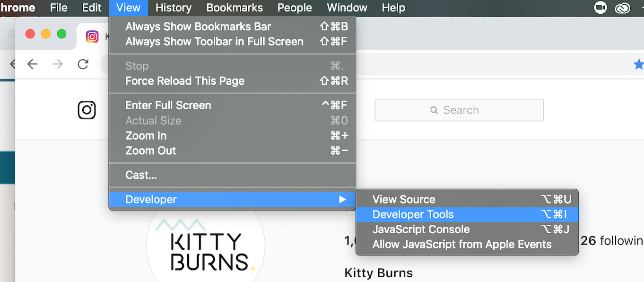
Task: Click the Instagram Search field
Action: pyautogui.click(x=459, y=110)
